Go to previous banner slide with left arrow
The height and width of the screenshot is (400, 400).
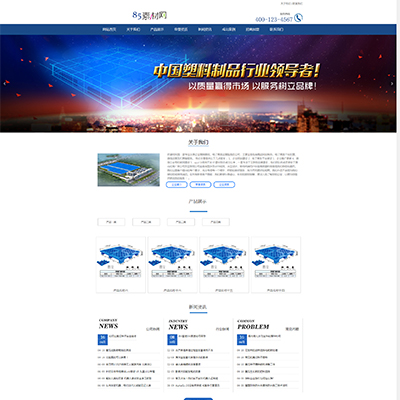tap(5, 84)
